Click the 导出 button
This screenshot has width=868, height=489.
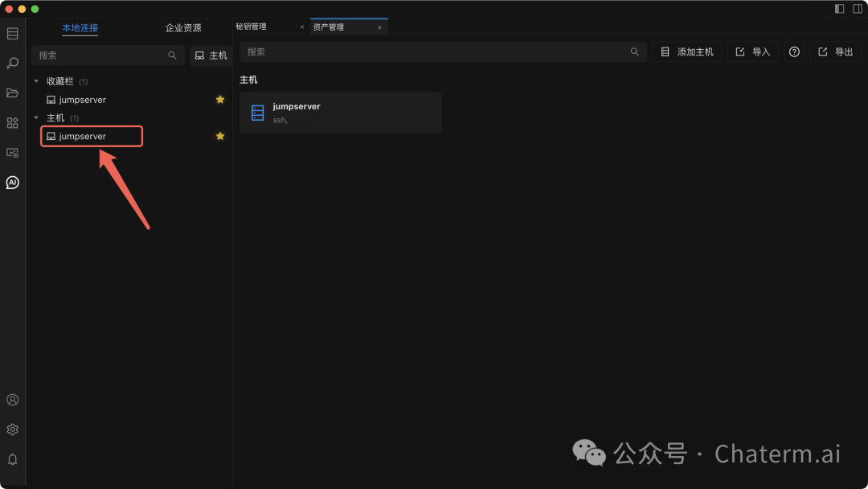tap(835, 51)
